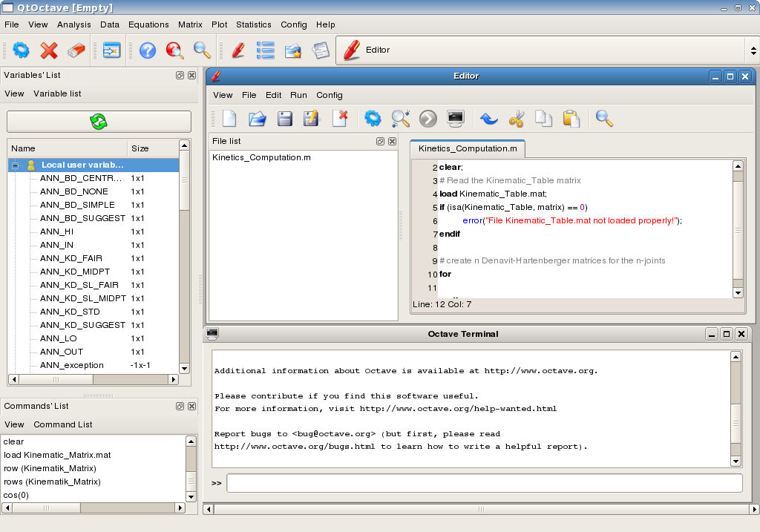Select ANN_exception variable row
This screenshot has width=760, height=532.
(94, 365)
